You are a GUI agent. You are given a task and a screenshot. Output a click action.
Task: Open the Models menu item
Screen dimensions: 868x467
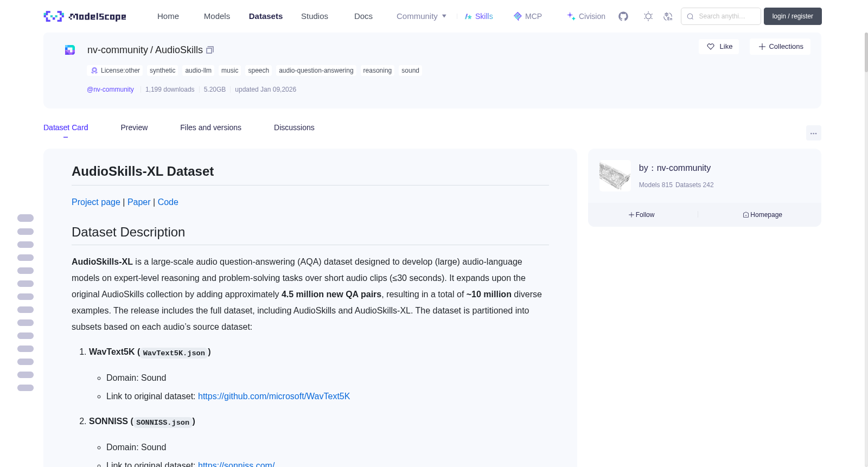point(217,16)
